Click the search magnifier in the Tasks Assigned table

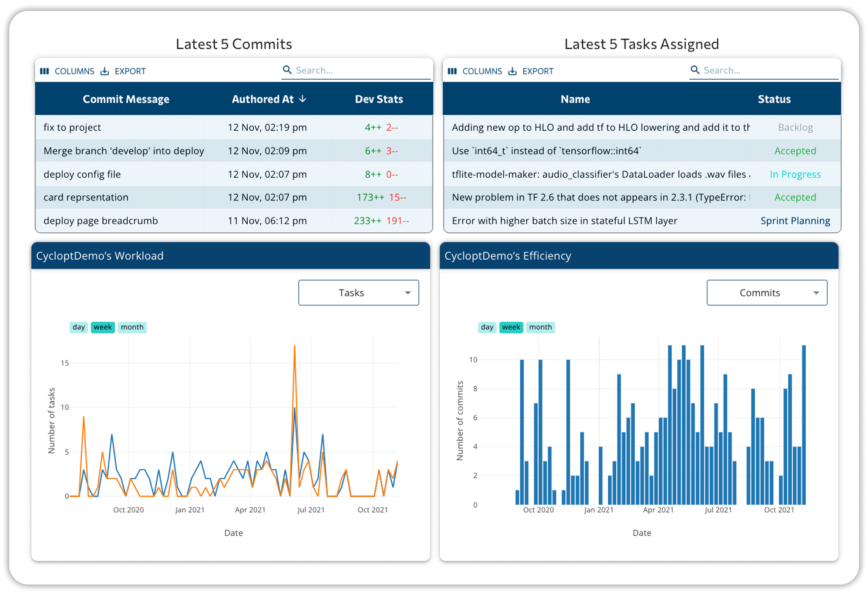[x=695, y=70]
